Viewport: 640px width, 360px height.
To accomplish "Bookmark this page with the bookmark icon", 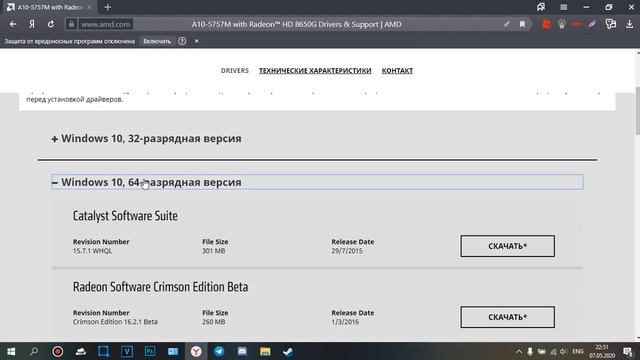I will [x=522, y=24].
